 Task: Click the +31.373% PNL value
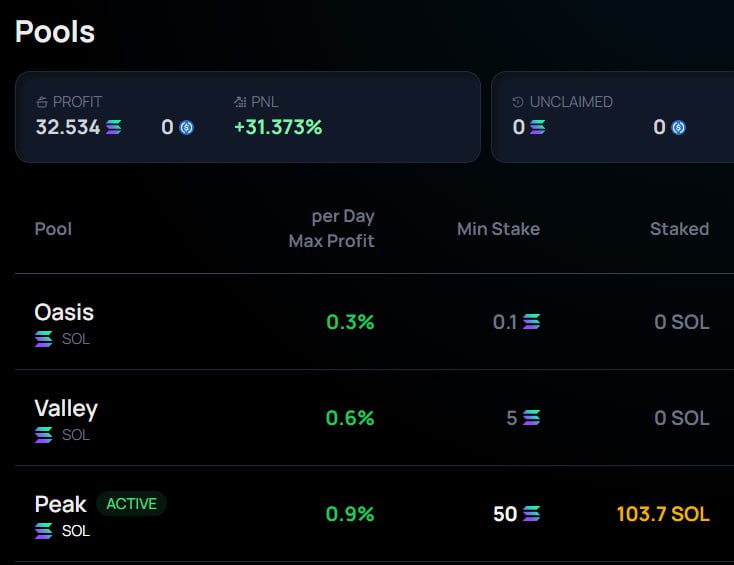(x=278, y=127)
